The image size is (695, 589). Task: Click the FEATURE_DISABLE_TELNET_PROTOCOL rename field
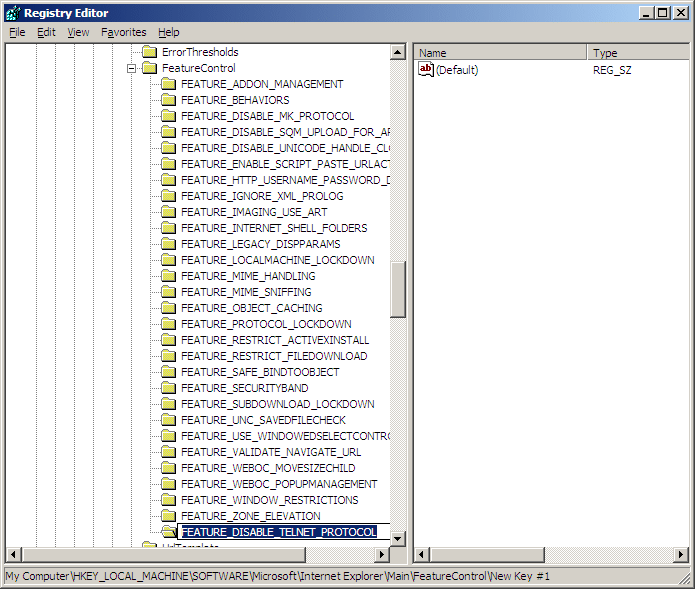[284, 532]
